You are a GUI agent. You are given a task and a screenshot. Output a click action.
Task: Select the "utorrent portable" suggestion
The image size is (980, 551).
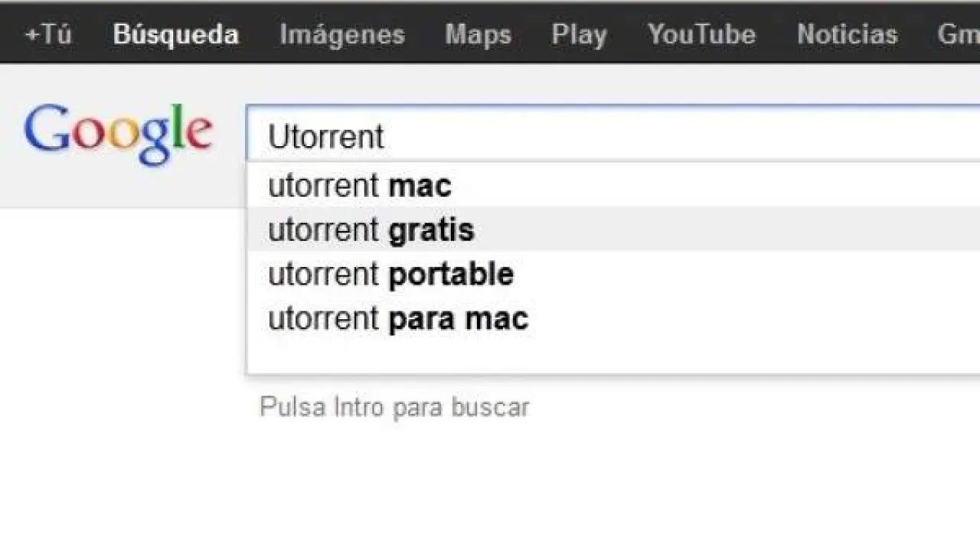[390, 274]
